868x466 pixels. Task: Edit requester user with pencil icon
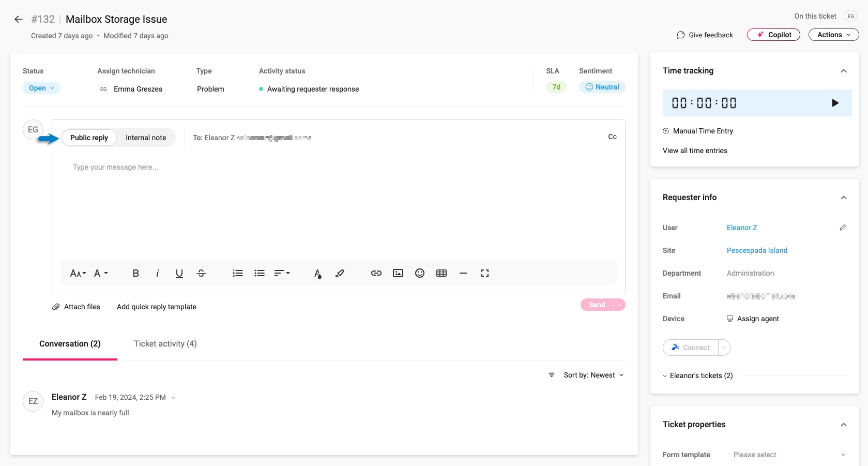pyautogui.click(x=843, y=228)
